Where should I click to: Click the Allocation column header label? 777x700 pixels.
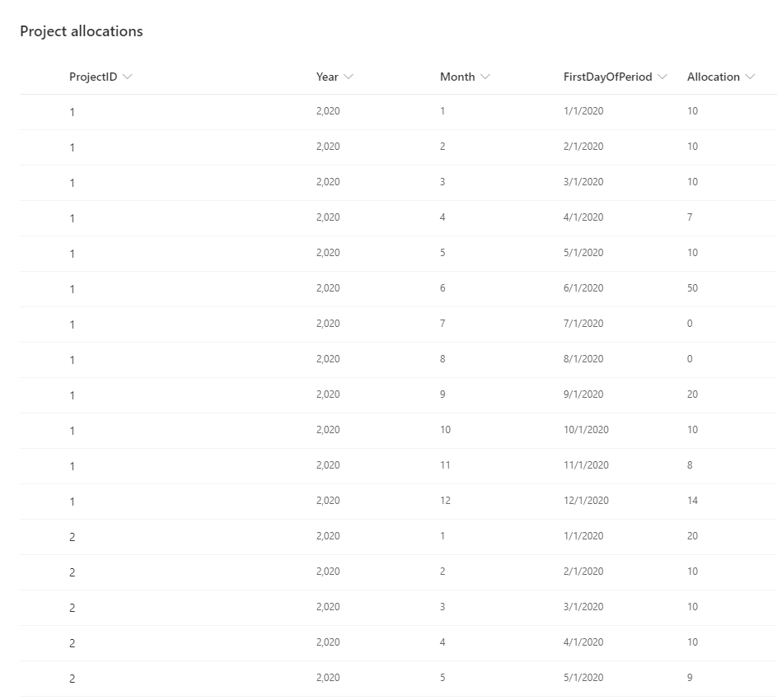point(713,77)
